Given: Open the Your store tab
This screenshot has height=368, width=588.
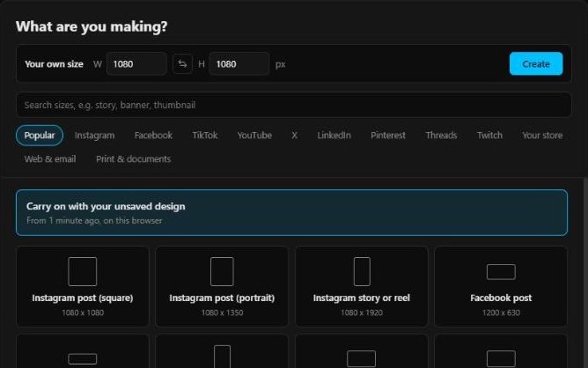Looking at the screenshot, I should 542,135.
